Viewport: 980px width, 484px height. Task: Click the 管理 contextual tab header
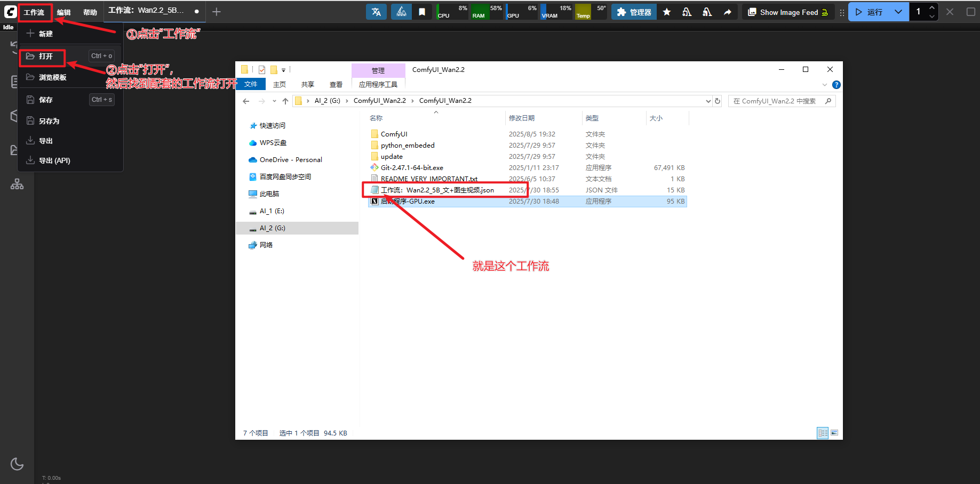click(x=378, y=70)
